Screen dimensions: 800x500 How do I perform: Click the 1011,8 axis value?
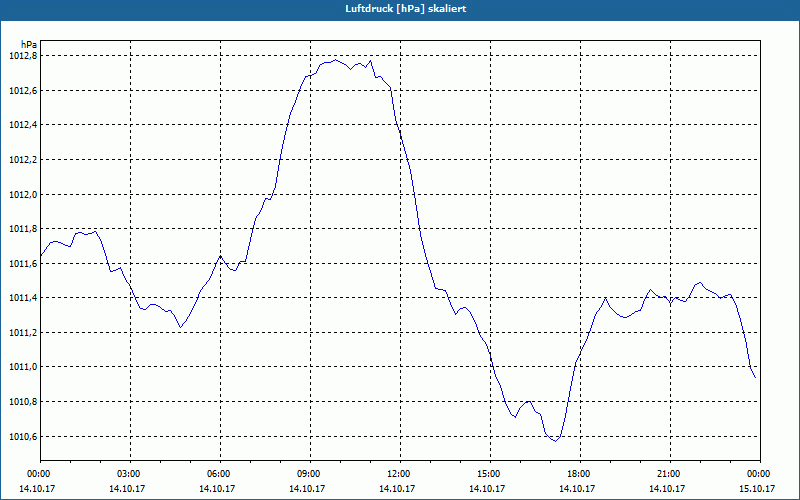[x=23, y=229]
